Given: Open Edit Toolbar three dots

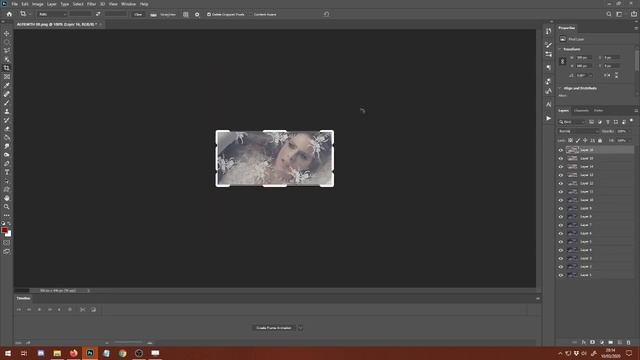Looking at the screenshot, I should [x=7, y=216].
